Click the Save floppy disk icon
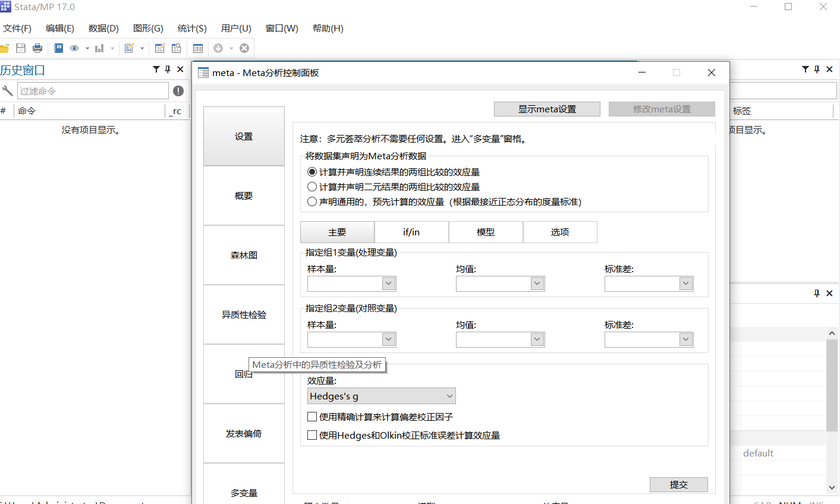This screenshot has width=840, height=504. tap(21, 48)
